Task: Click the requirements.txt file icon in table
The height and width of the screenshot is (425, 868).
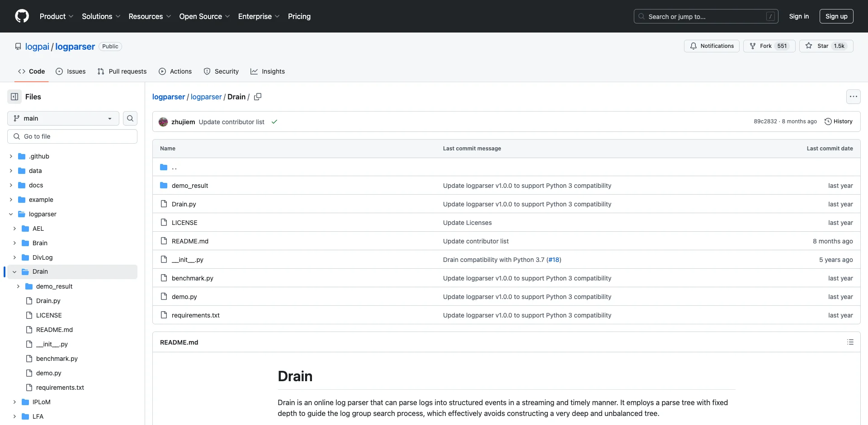Action: pyautogui.click(x=164, y=315)
